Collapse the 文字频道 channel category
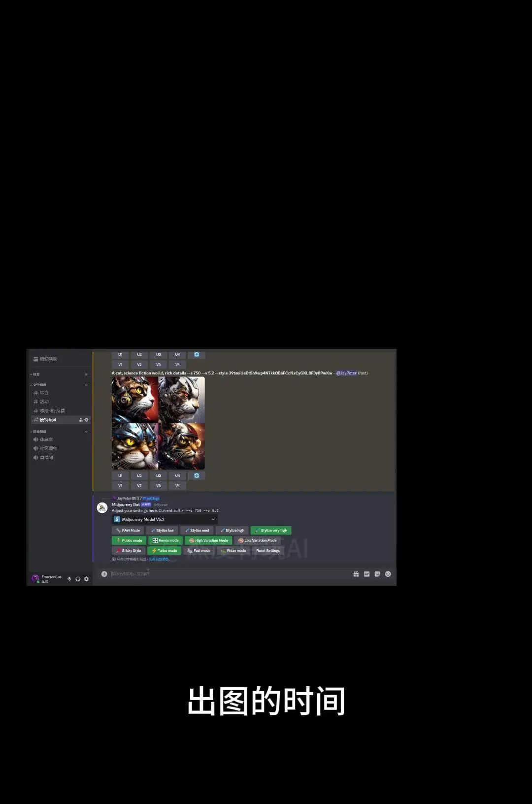The width and height of the screenshot is (532, 804). [x=39, y=385]
